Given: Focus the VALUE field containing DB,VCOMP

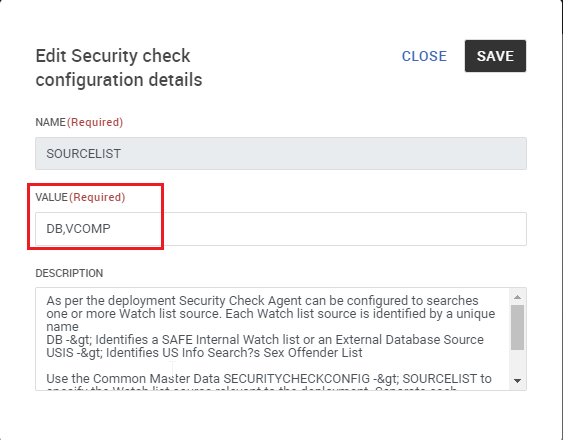Looking at the screenshot, I should (281, 229).
